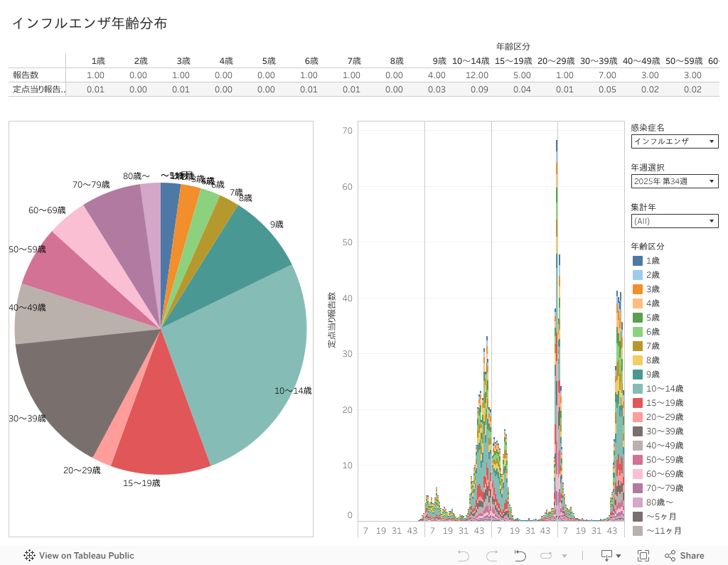Click the Redo arrow in the toolbar

tap(491, 556)
